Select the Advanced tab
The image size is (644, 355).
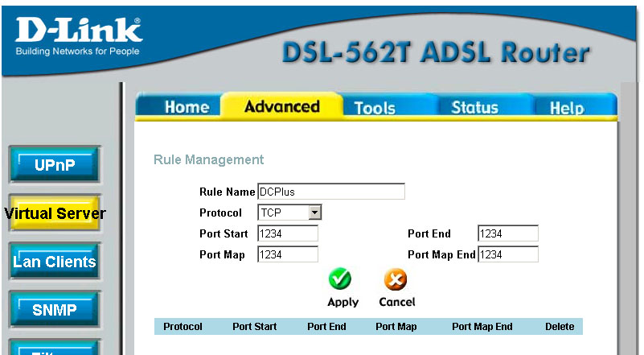(x=281, y=106)
